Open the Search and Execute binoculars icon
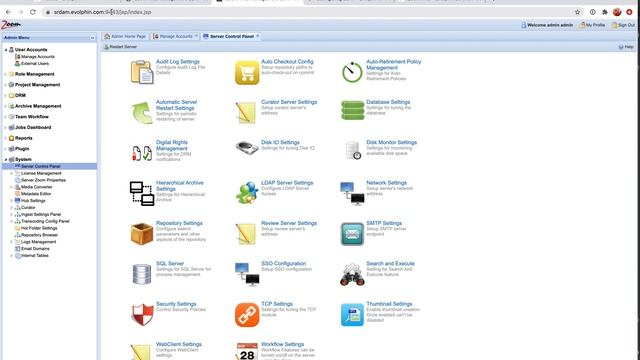Screen dimensions: 640x360 pos(352,274)
